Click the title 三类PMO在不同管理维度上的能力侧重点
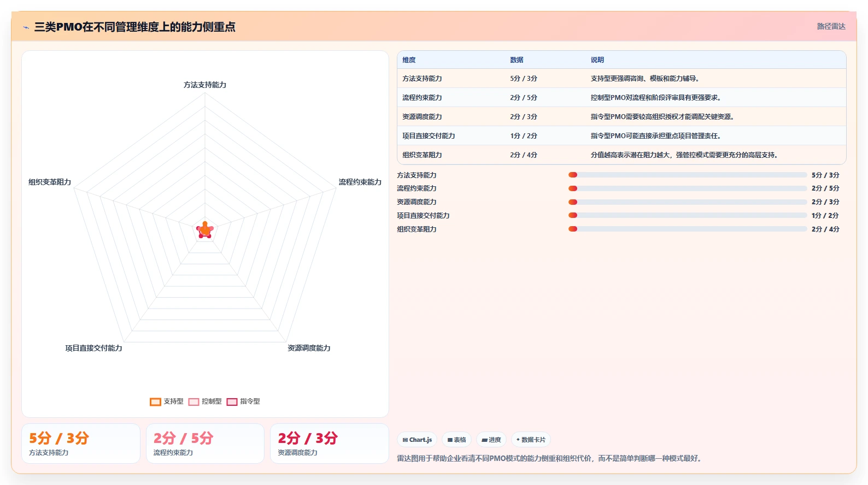 click(x=134, y=27)
